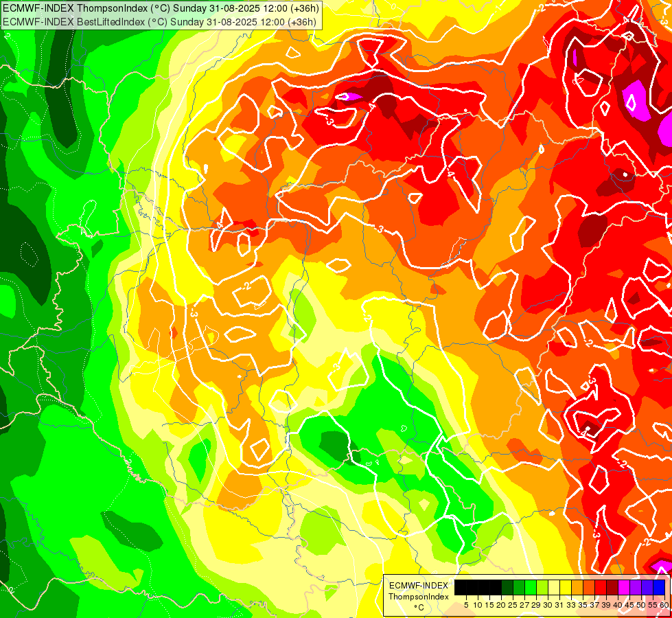Click the legend value 35

[583, 605]
